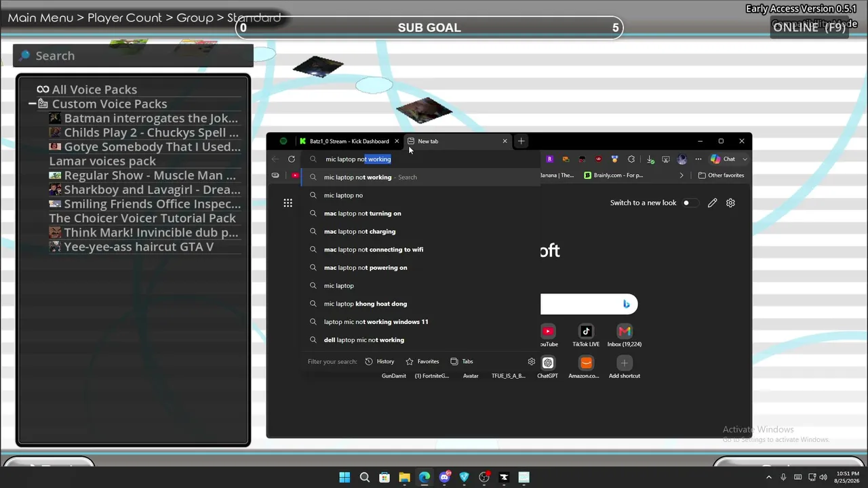
Task: Open the Edge Extensions puzzle icon
Action: (x=631, y=159)
